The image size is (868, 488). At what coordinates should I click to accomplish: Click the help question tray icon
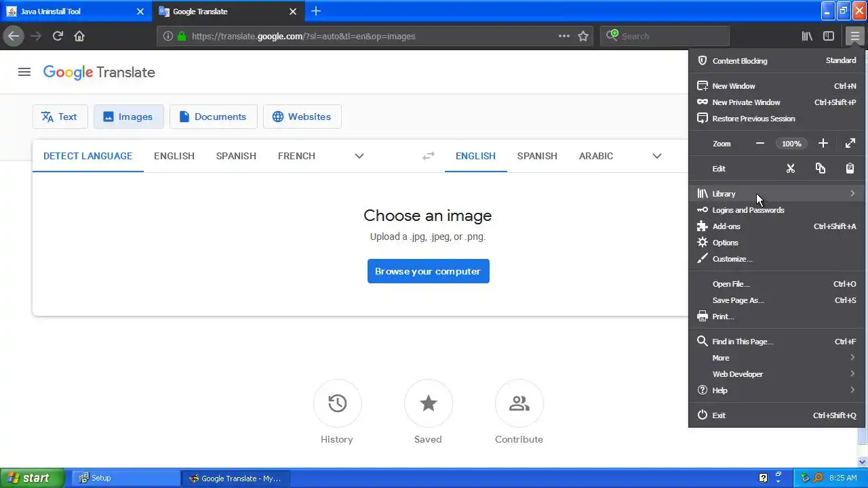pyautogui.click(x=763, y=478)
